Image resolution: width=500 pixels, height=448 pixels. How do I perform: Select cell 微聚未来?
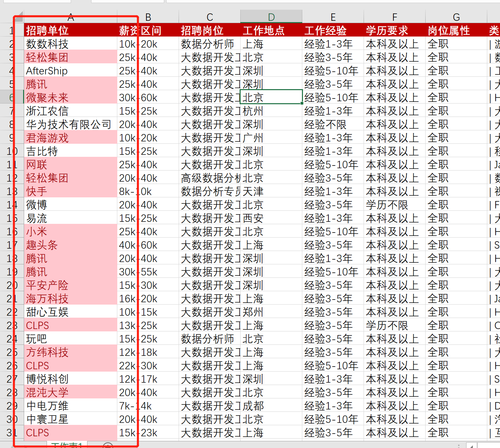pyautogui.click(x=70, y=98)
